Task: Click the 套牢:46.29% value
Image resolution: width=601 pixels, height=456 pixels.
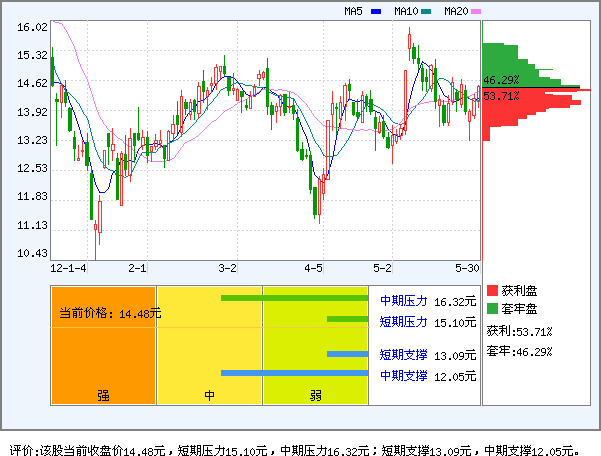Action: point(519,351)
